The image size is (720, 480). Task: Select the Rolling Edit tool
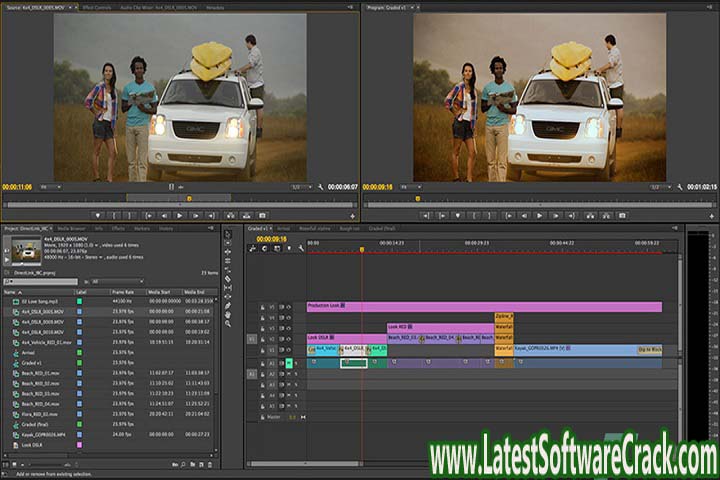pyautogui.click(x=228, y=261)
